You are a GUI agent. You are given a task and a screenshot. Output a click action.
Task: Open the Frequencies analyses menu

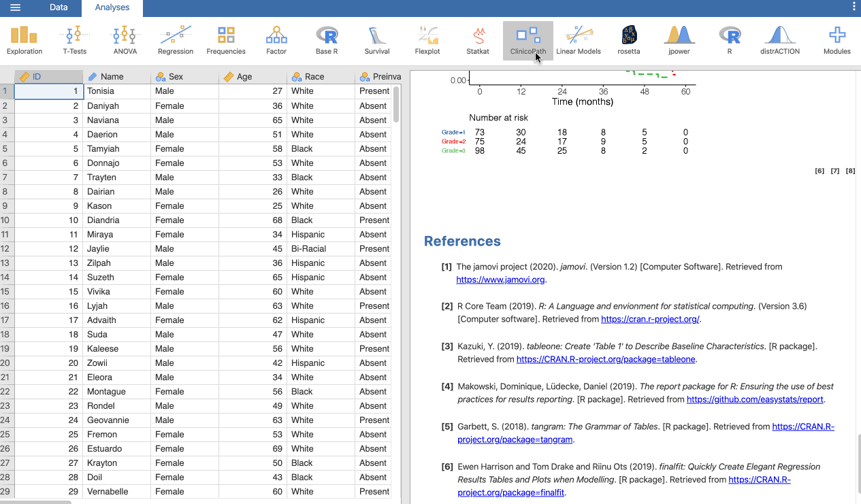click(226, 41)
